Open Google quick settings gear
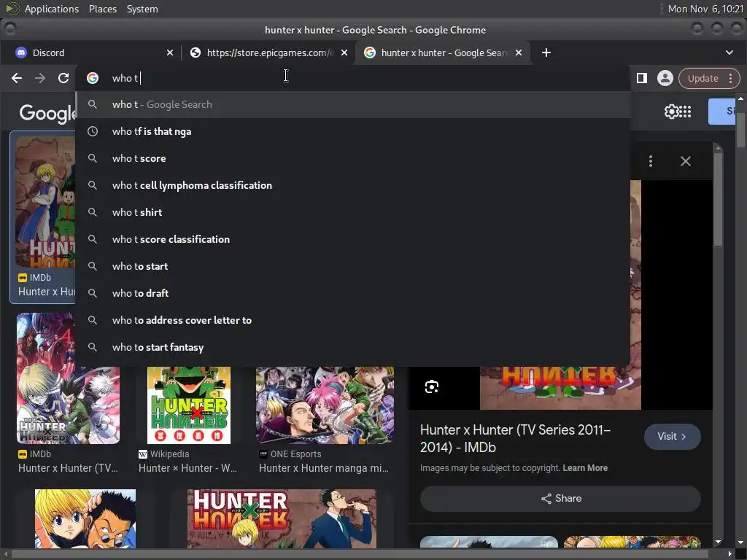 point(671,112)
